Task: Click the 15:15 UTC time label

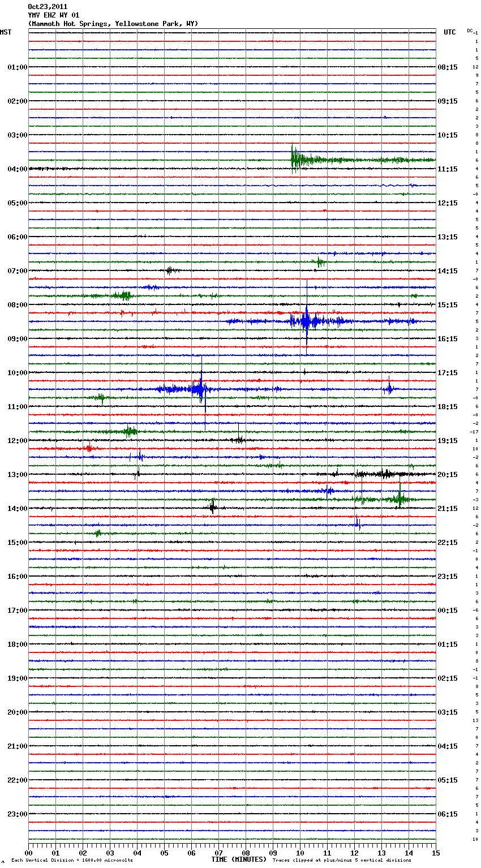Action: coord(448,304)
